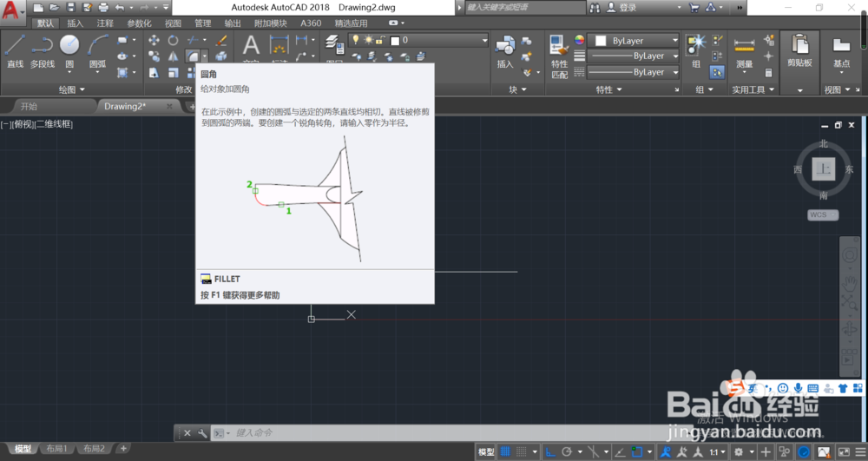Click the Quick Calculator icon
The height and width of the screenshot is (461, 868).
point(768,73)
